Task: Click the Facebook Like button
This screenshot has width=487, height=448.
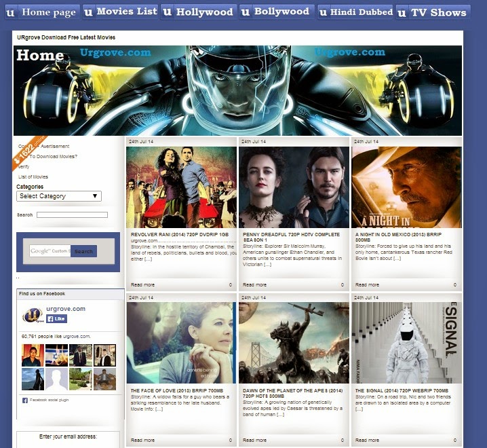Action: 56,318
